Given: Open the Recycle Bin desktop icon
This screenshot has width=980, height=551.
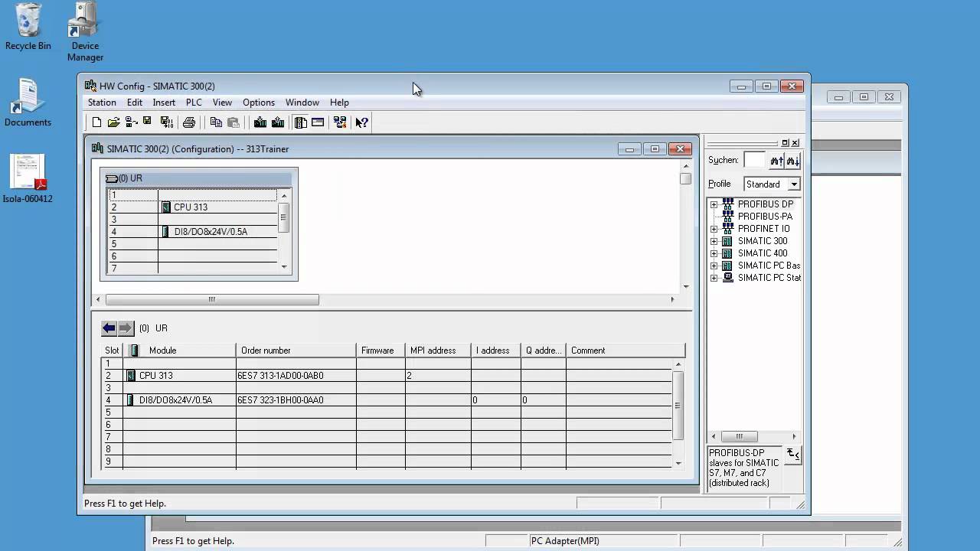Looking at the screenshot, I should pos(28,27).
